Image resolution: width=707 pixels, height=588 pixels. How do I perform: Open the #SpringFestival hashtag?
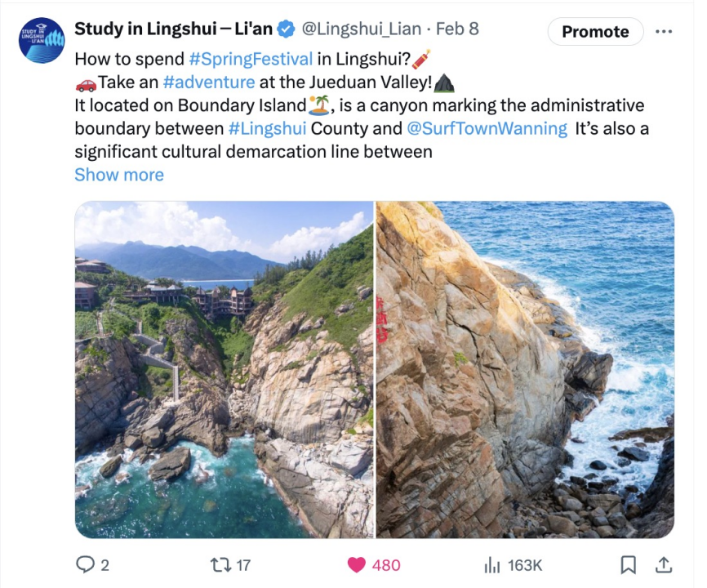(251, 59)
